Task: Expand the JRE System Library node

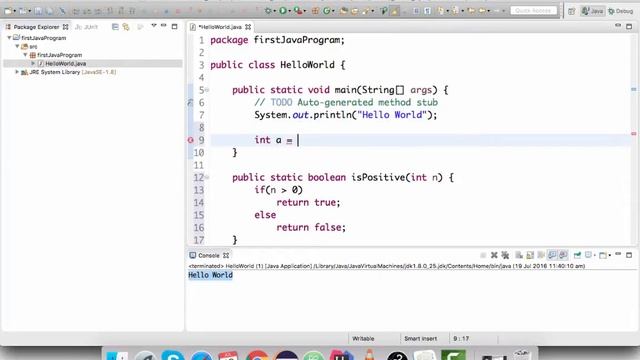Action: click(17, 72)
